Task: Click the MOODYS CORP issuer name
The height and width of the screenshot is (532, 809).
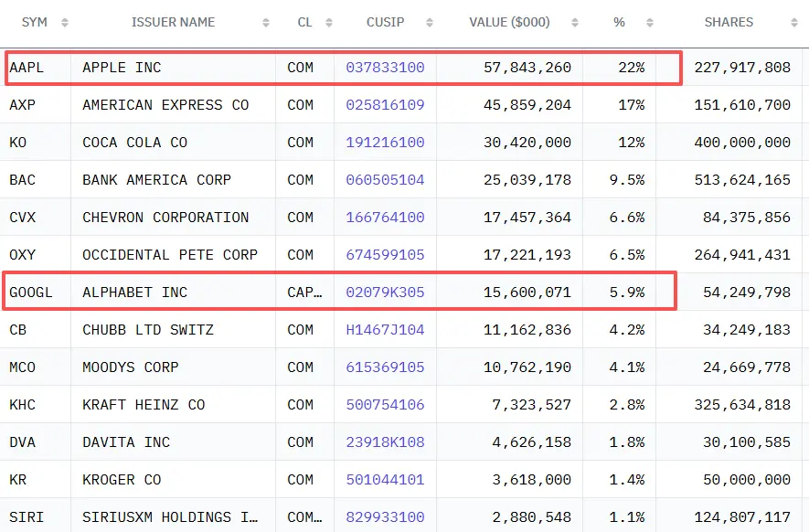Action: tap(131, 367)
